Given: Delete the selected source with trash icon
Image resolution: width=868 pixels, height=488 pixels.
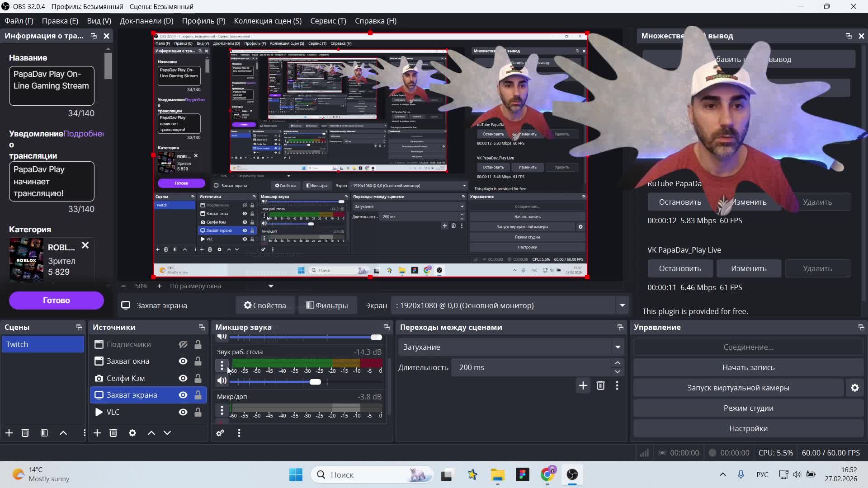Looking at the screenshot, I should tap(113, 433).
